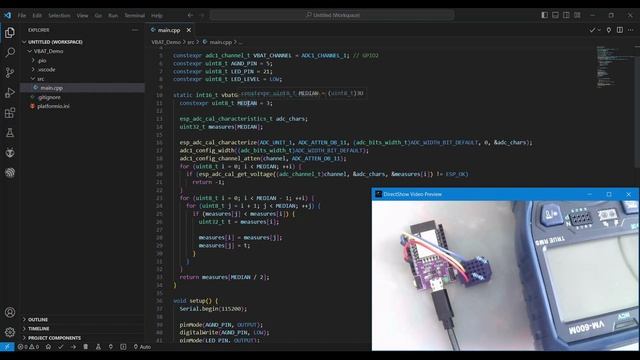Open PlatformIO Serial Monitor plug icon
Image resolution: width=640 pixels, height=360 pixels.
pyautogui.click(x=111, y=347)
